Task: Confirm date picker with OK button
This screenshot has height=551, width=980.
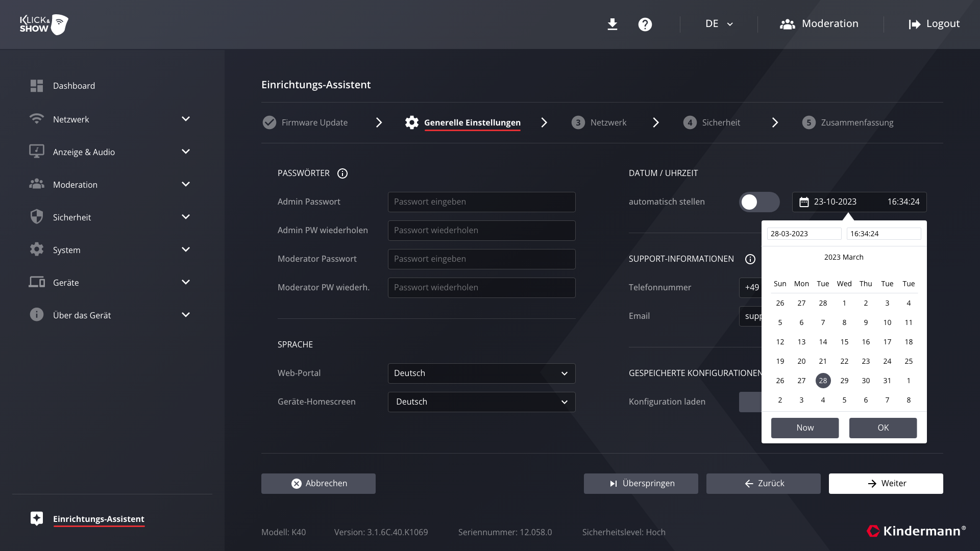Action: click(883, 428)
